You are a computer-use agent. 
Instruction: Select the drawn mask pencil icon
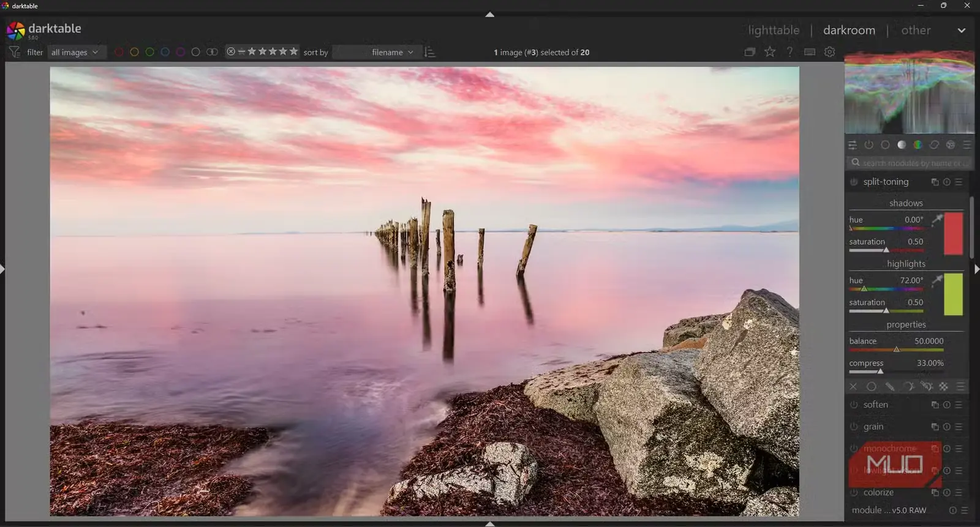click(890, 387)
